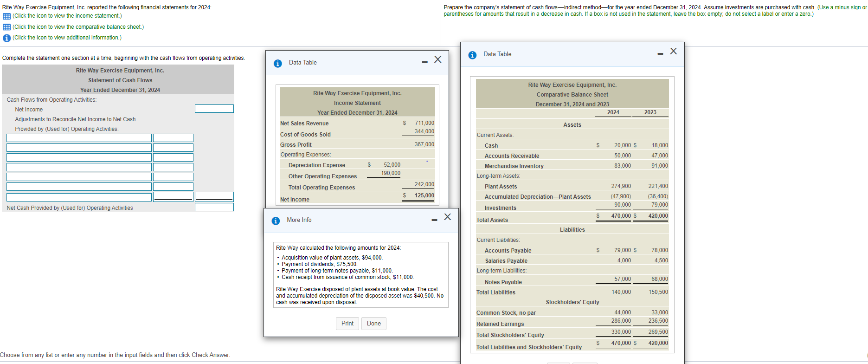Select the 52,000 depreciation expense value
The height and width of the screenshot is (364, 868).
pos(392,165)
